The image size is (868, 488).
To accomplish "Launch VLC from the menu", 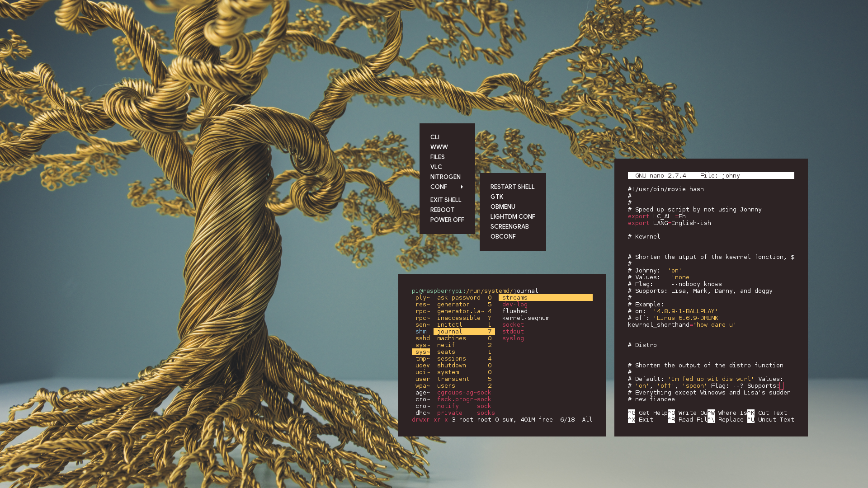I will point(436,167).
